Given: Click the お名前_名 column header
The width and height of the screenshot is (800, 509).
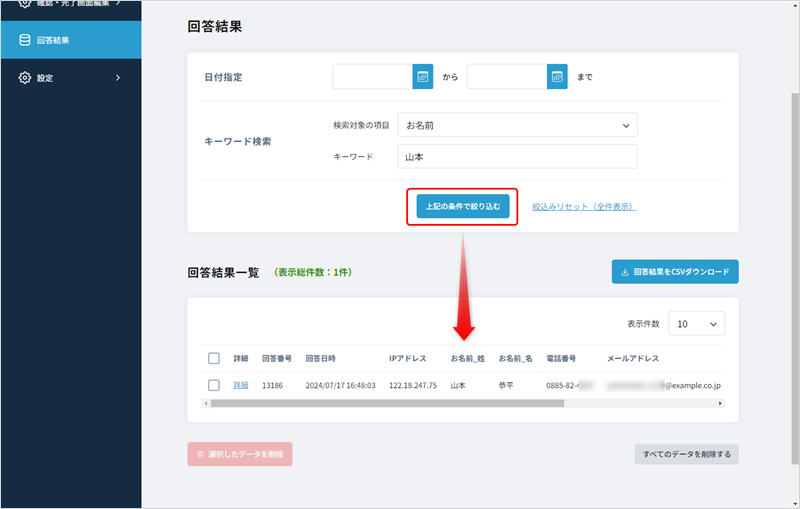Looking at the screenshot, I should coord(515,359).
